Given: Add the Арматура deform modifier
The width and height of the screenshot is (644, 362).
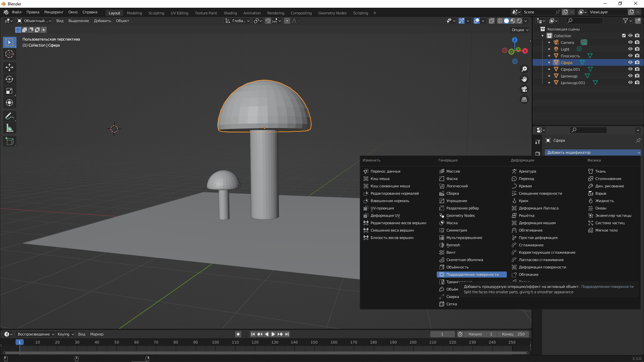Looking at the screenshot, I should (527, 171).
